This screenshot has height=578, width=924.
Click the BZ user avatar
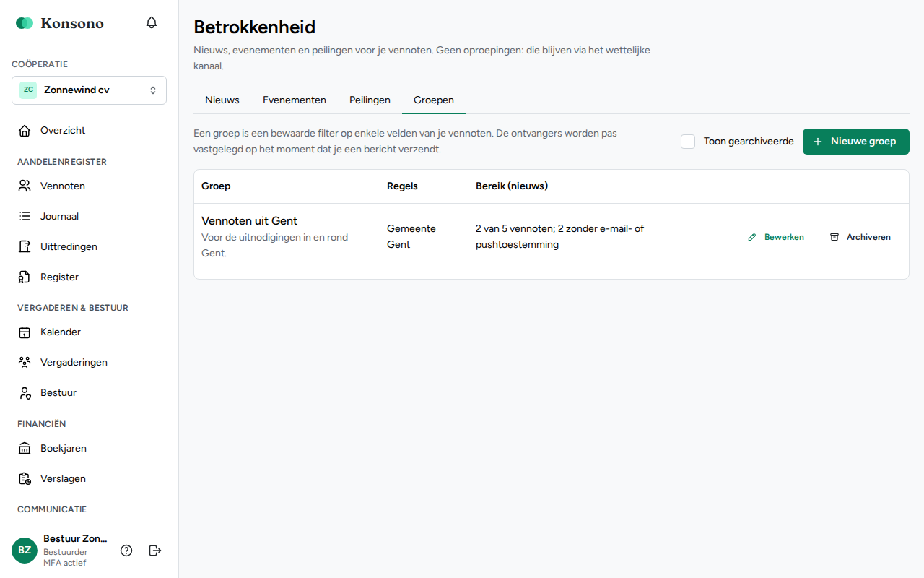tap(25, 551)
